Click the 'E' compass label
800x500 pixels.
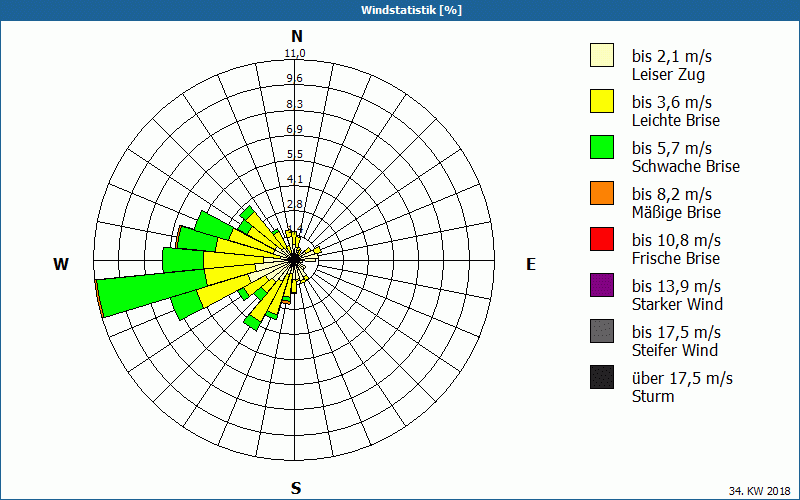[531, 264]
